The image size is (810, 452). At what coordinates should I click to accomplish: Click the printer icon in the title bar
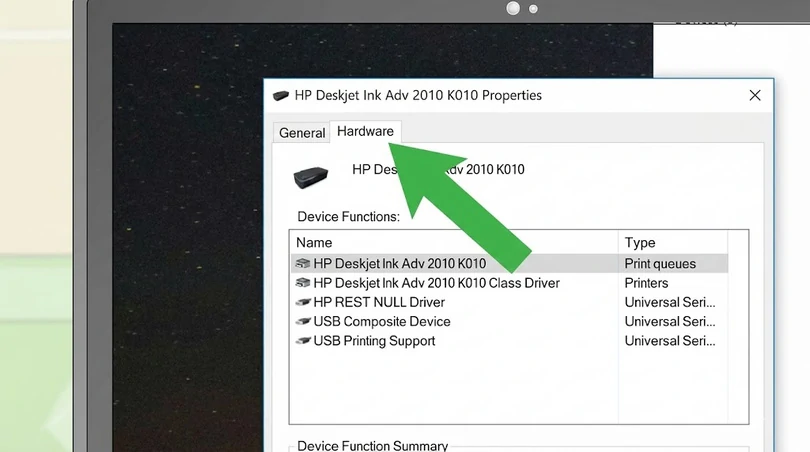(281, 96)
